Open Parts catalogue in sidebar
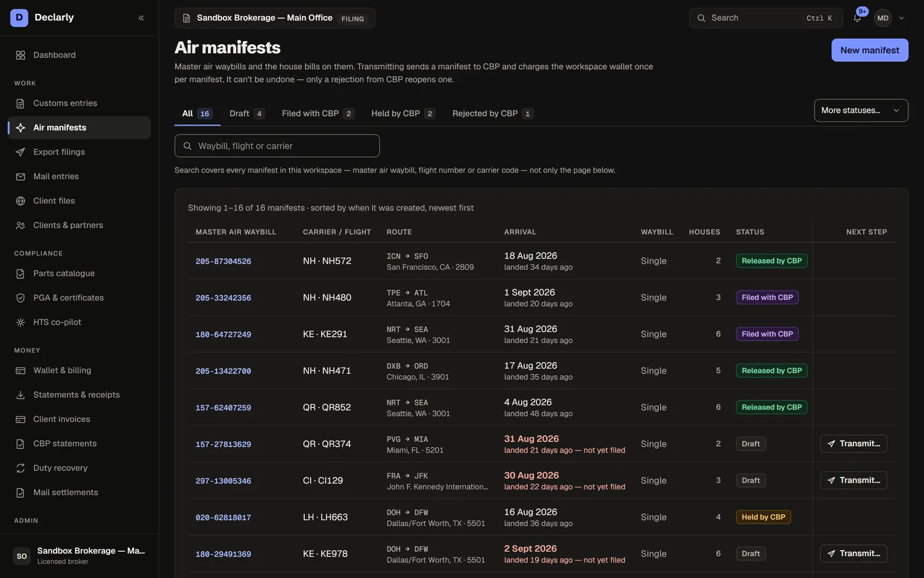Viewport: 924px width, 578px height. [x=79, y=273]
